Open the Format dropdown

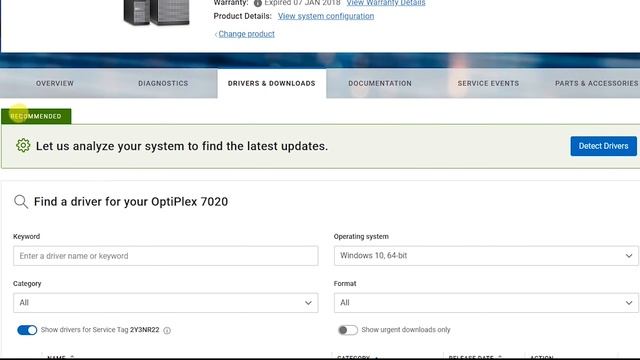(x=486, y=302)
